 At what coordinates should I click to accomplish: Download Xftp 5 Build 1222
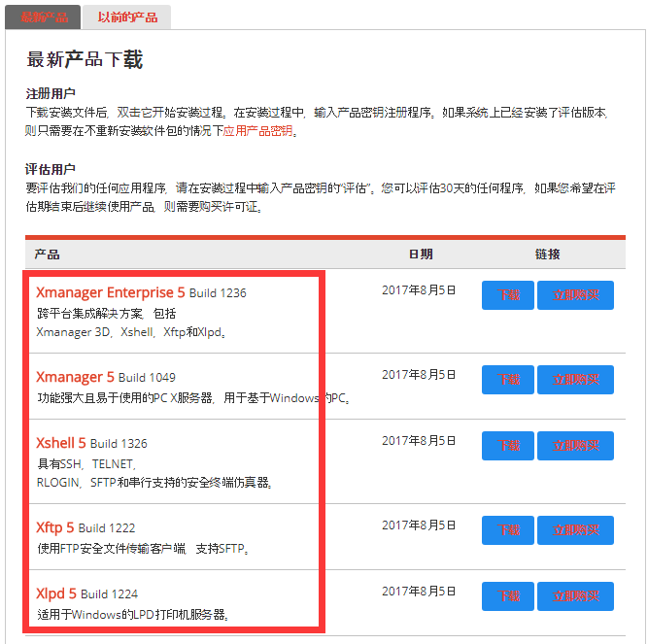click(508, 530)
